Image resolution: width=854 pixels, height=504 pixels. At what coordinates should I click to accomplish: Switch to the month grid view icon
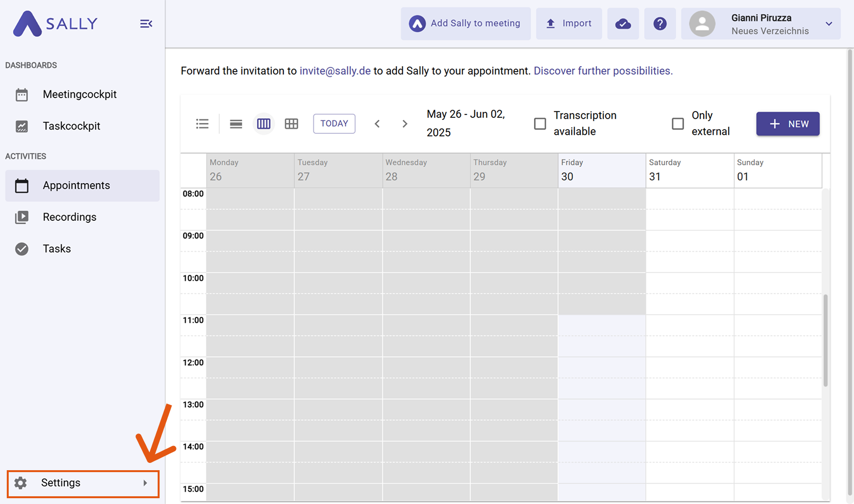pyautogui.click(x=291, y=124)
